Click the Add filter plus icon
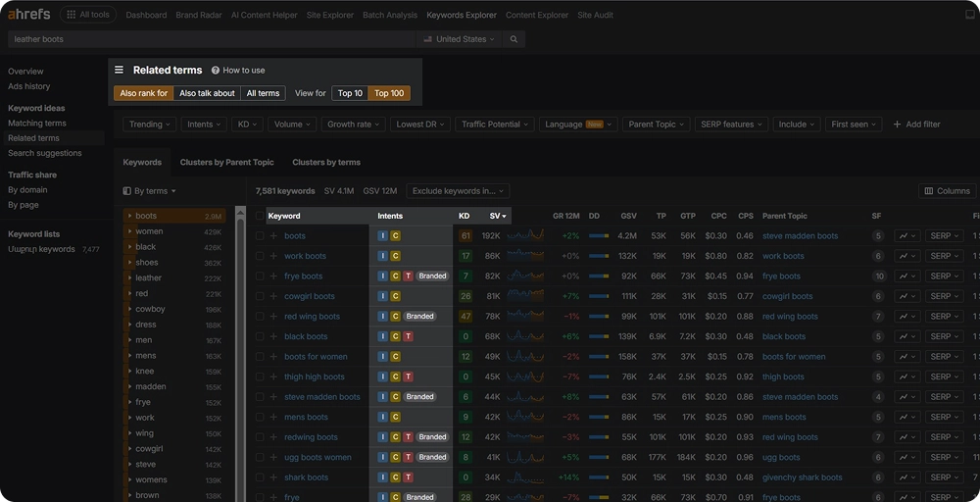This screenshot has height=502, width=980. coord(897,125)
